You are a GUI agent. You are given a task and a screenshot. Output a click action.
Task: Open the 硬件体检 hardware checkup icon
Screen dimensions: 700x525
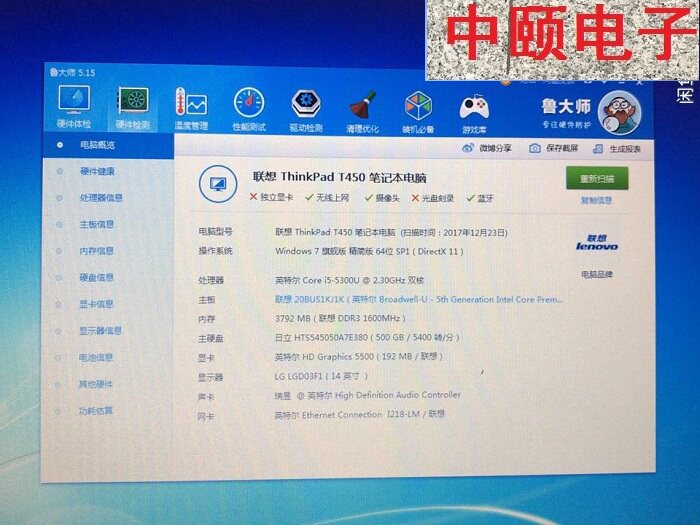coord(74,103)
